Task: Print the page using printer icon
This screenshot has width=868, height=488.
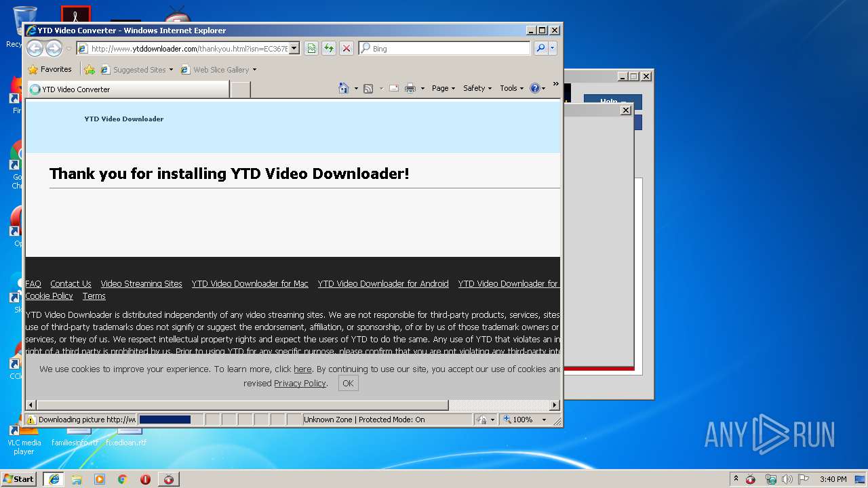Action: pos(410,88)
